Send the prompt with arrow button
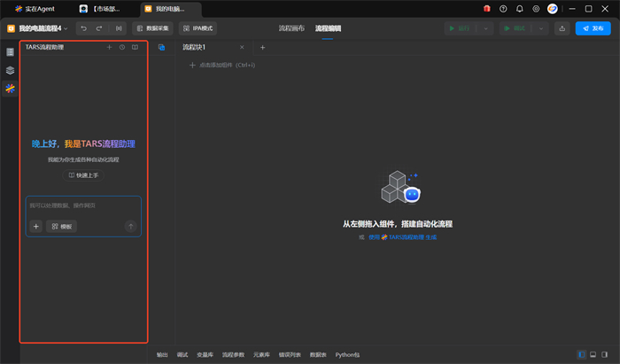Image resolution: width=620 pixels, height=364 pixels. click(x=131, y=227)
